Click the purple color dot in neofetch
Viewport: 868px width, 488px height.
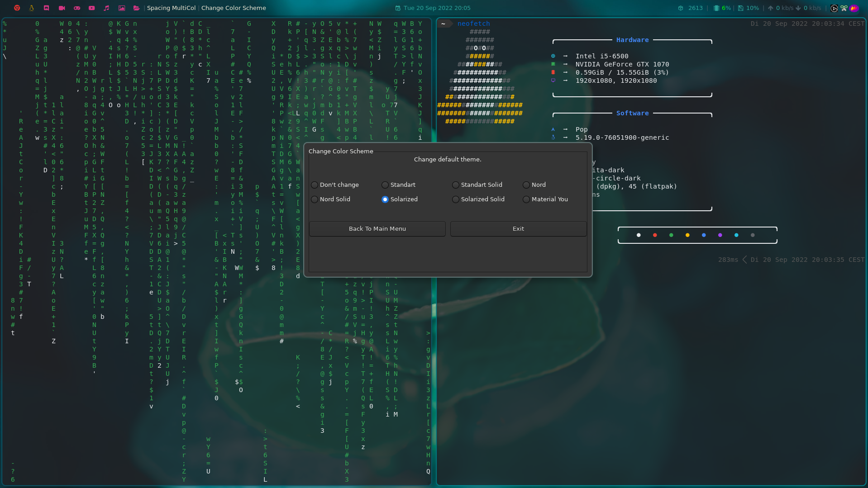pyautogui.click(x=720, y=235)
